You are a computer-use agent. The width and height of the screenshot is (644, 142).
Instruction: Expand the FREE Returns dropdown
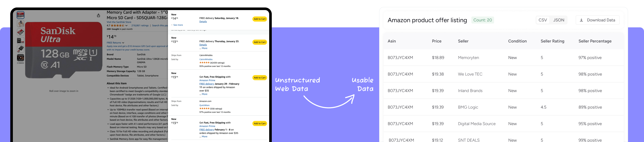click(123, 43)
